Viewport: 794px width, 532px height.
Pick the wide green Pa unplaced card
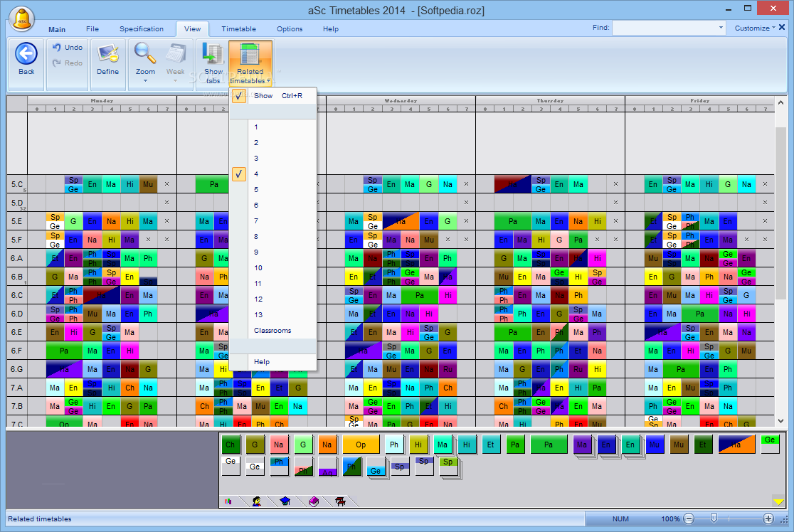click(549, 445)
